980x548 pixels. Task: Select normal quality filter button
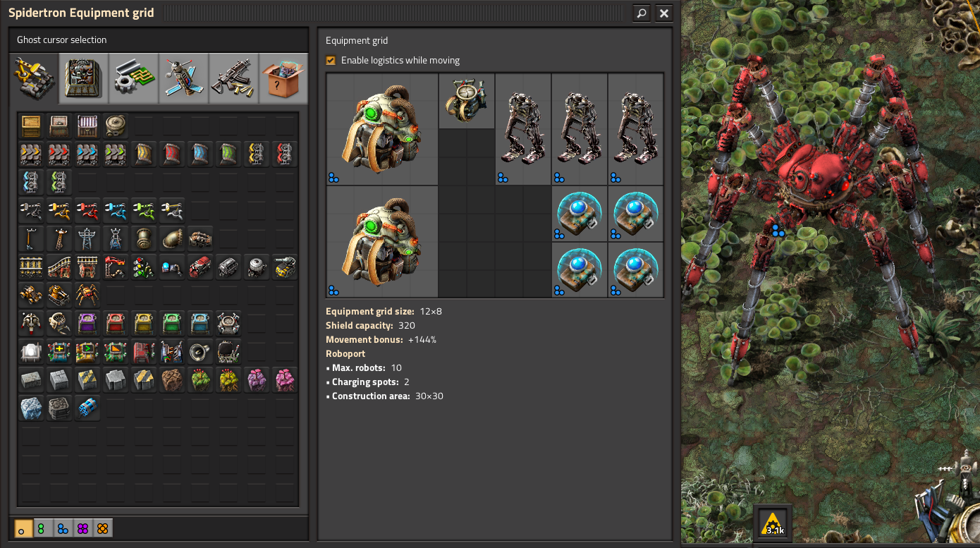tap(23, 528)
